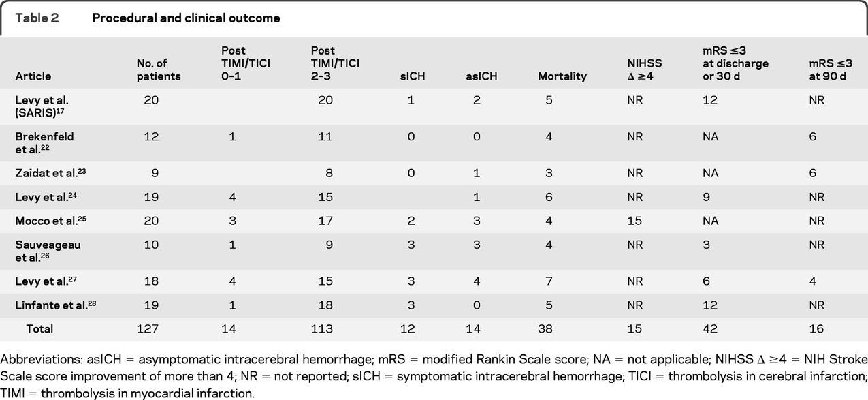Click the 'No. of patients' column header
Image resolution: width=868 pixels, height=400 pixels.
point(159,70)
